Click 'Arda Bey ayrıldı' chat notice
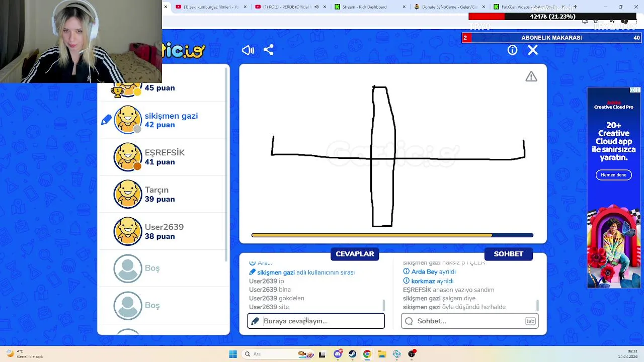The image size is (644, 362). [433, 272]
